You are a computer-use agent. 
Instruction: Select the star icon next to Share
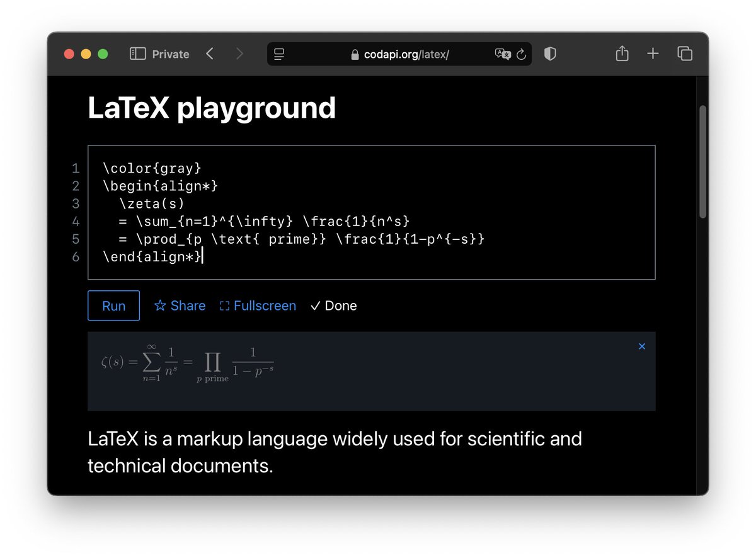click(159, 305)
